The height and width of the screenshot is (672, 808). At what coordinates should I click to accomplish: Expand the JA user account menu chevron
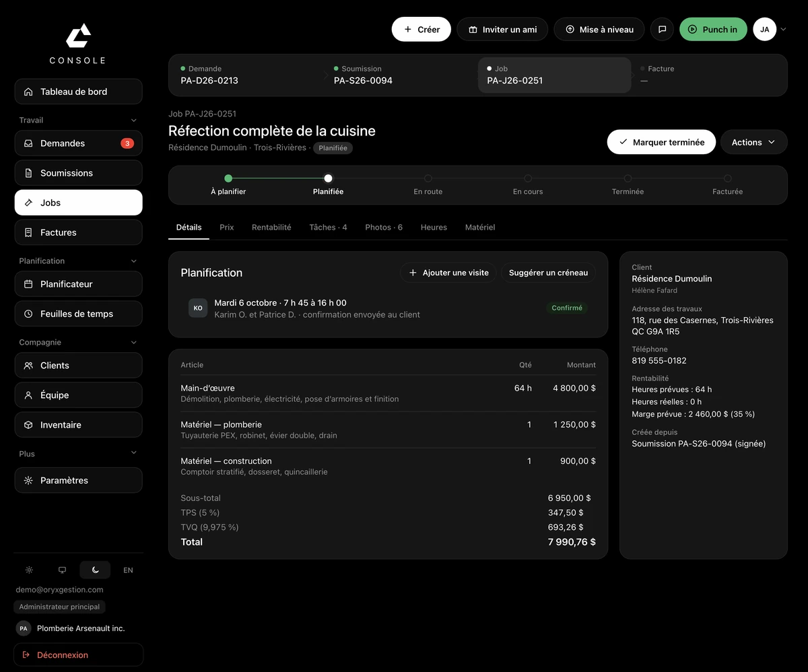783,30
